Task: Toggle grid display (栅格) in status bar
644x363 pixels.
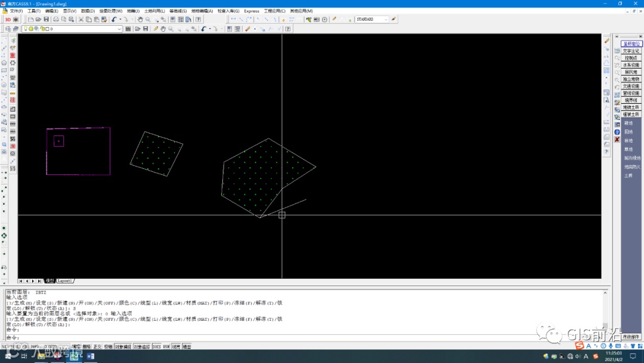Action: point(86,346)
